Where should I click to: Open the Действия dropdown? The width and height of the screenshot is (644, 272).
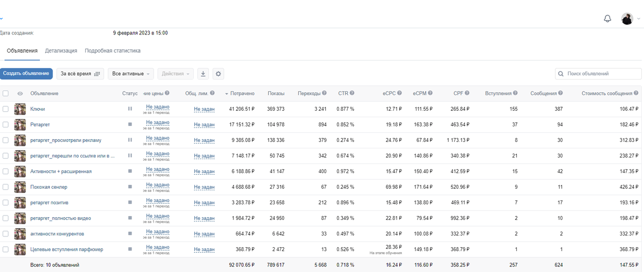pyautogui.click(x=177, y=74)
